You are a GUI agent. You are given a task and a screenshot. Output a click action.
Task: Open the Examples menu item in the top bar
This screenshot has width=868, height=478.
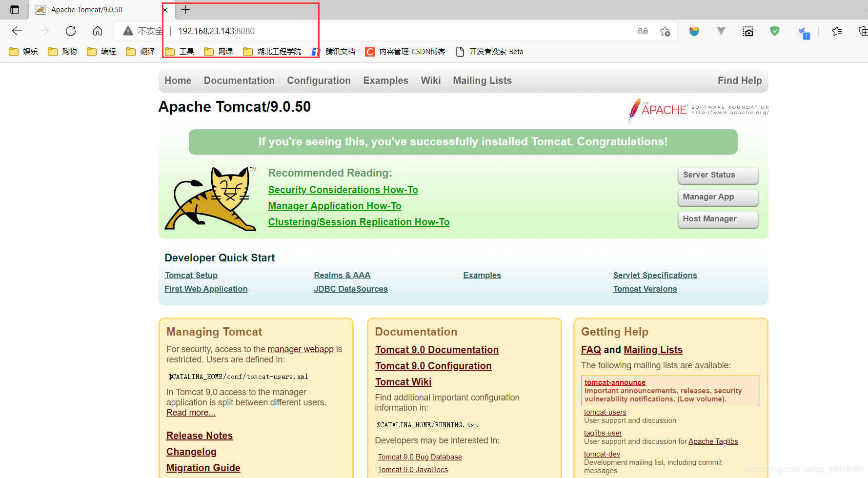click(x=385, y=80)
